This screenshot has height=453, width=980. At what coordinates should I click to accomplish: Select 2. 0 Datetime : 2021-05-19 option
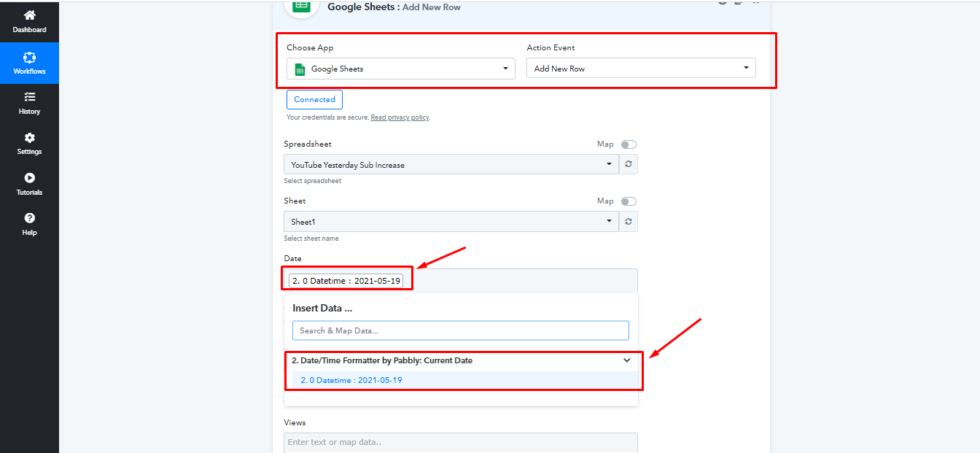[x=464, y=380]
